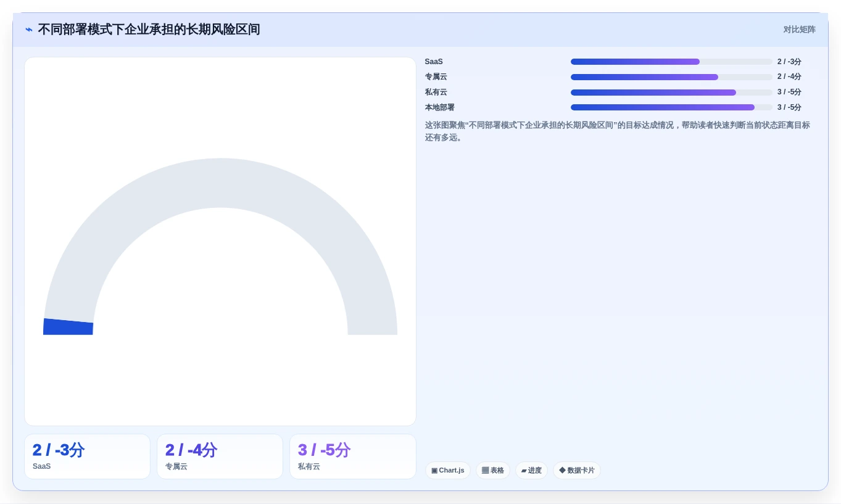The height and width of the screenshot is (504, 841).
Task: Select the 私有云 3 / -5分 data card
Action: tap(353, 456)
